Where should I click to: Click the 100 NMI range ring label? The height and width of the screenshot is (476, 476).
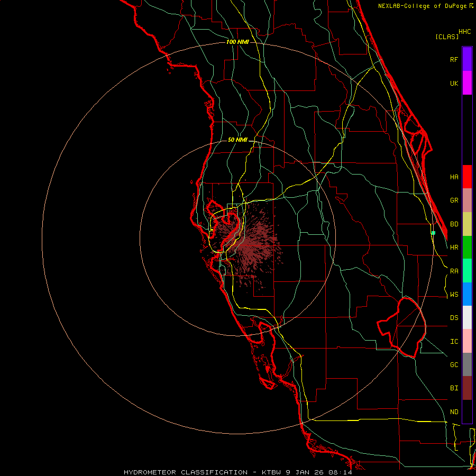click(237, 42)
